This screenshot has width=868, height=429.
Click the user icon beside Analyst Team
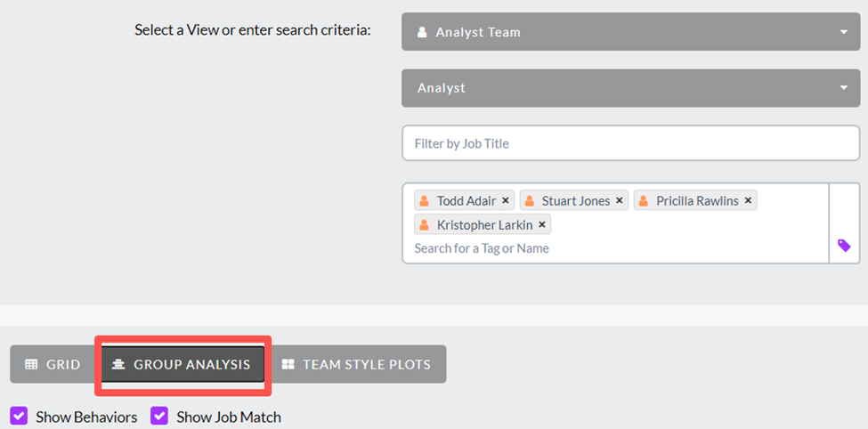[x=422, y=32]
